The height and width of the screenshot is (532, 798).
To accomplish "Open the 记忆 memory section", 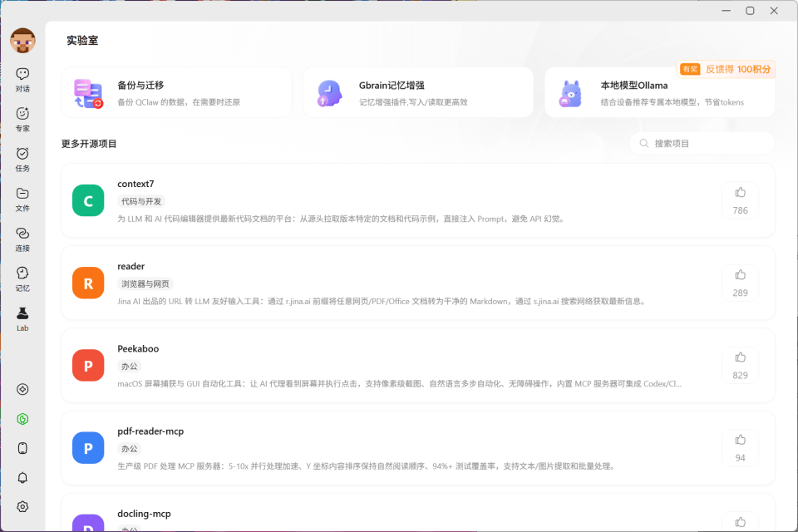I will (x=22, y=279).
